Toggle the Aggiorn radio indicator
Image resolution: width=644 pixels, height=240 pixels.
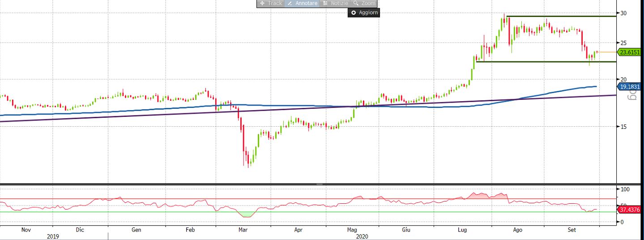coord(354,13)
